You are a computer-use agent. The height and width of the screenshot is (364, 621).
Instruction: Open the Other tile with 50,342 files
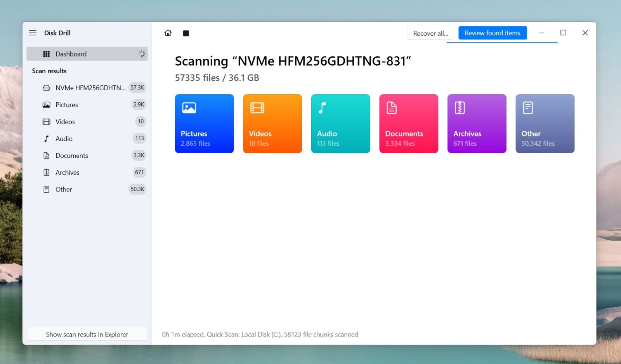point(545,123)
